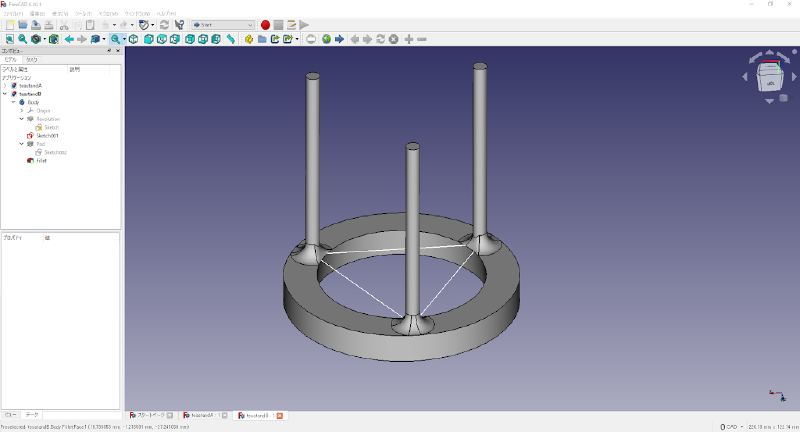
Task: Create a group with the blue folder icon
Action: (x=262, y=39)
